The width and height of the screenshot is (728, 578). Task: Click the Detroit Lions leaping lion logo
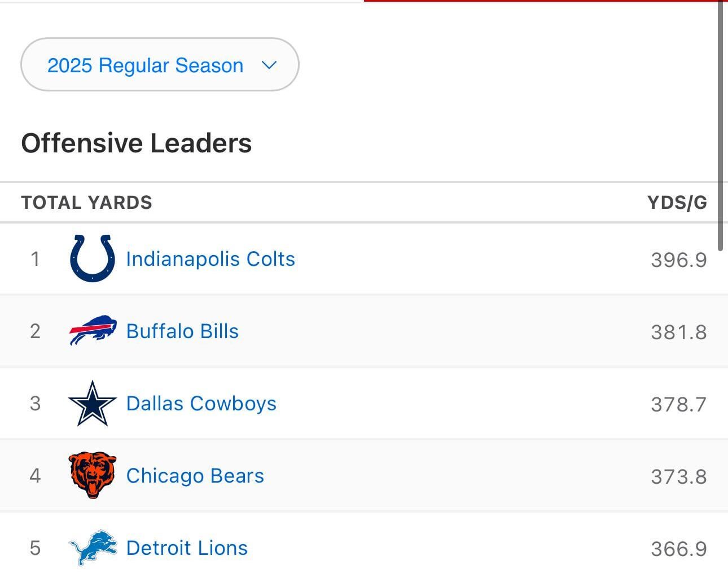tap(92, 546)
